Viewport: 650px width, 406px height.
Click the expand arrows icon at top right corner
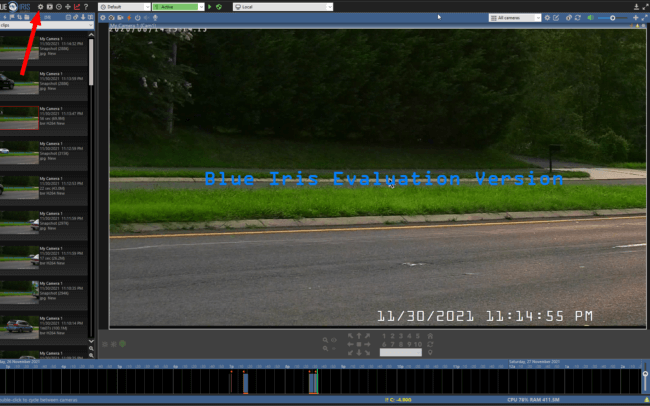[645, 7]
